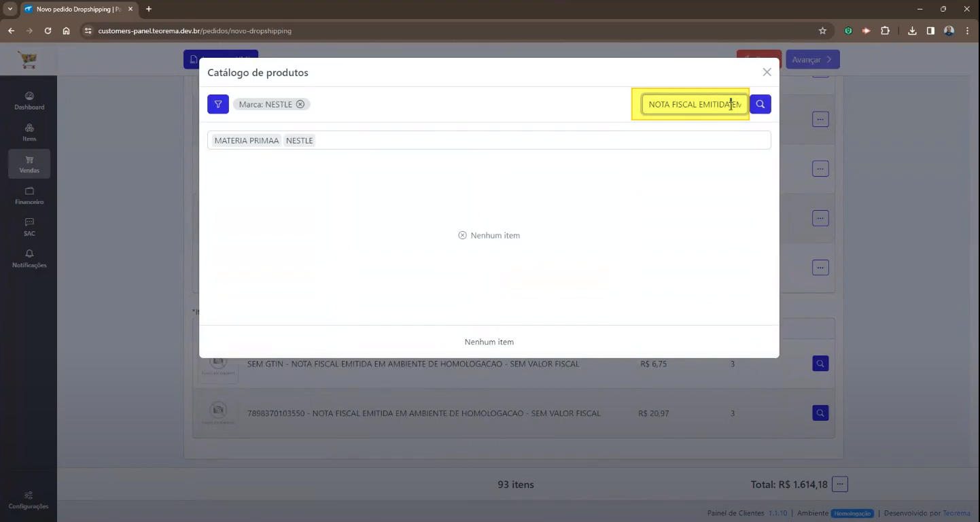This screenshot has height=522, width=980.
Task: Open Financeiro in the sidebar
Action: 29,196
